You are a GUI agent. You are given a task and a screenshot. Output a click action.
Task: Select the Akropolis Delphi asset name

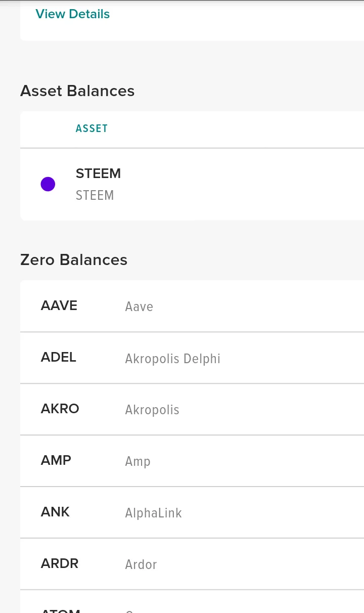point(173,359)
